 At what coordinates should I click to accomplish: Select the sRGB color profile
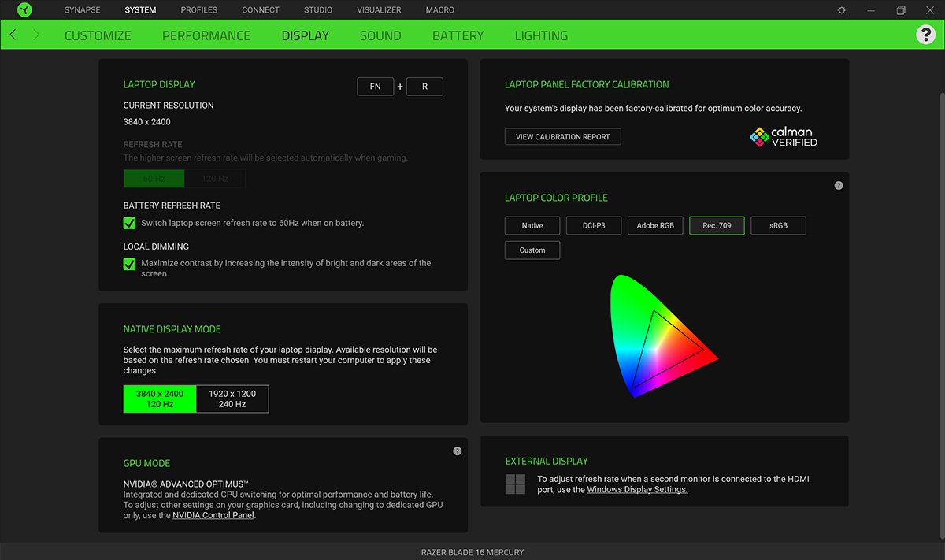point(778,225)
